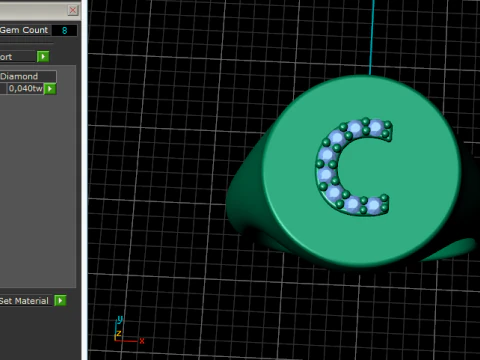Select the green signet ring face
This screenshot has height=360, width=480.
(x=362, y=171)
